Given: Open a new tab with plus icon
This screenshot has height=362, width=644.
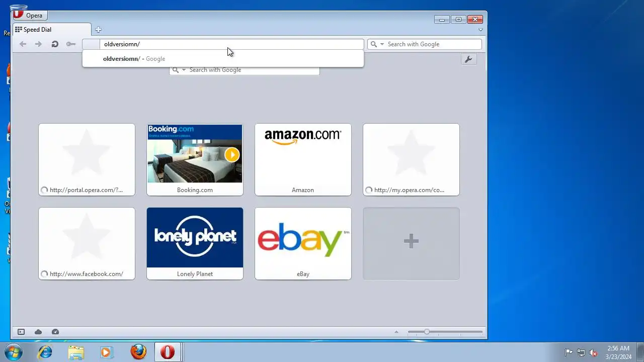Looking at the screenshot, I should [x=98, y=30].
